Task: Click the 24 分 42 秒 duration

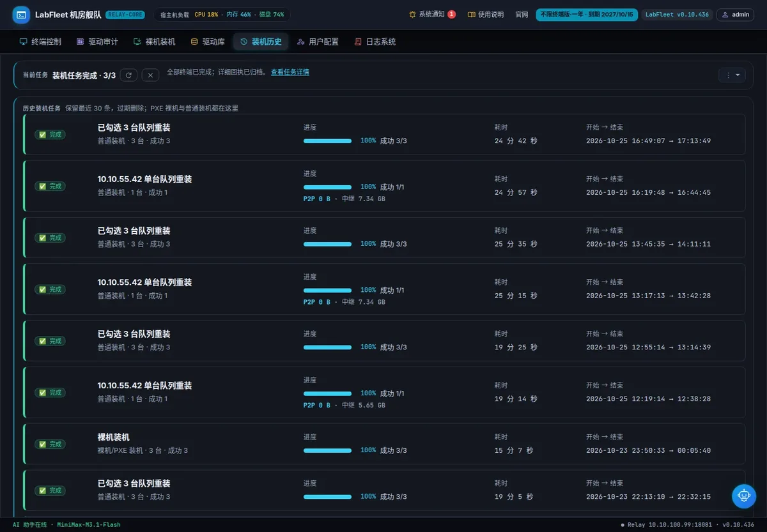Action: [x=516, y=141]
